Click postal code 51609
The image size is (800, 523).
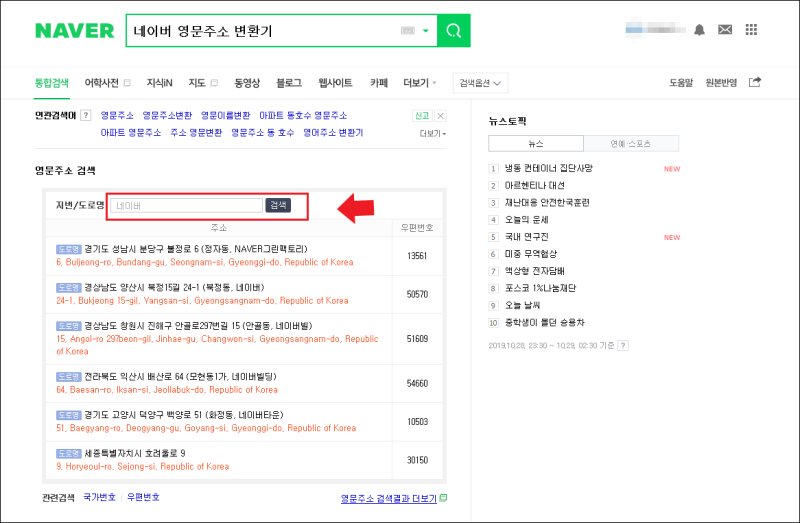(x=417, y=339)
